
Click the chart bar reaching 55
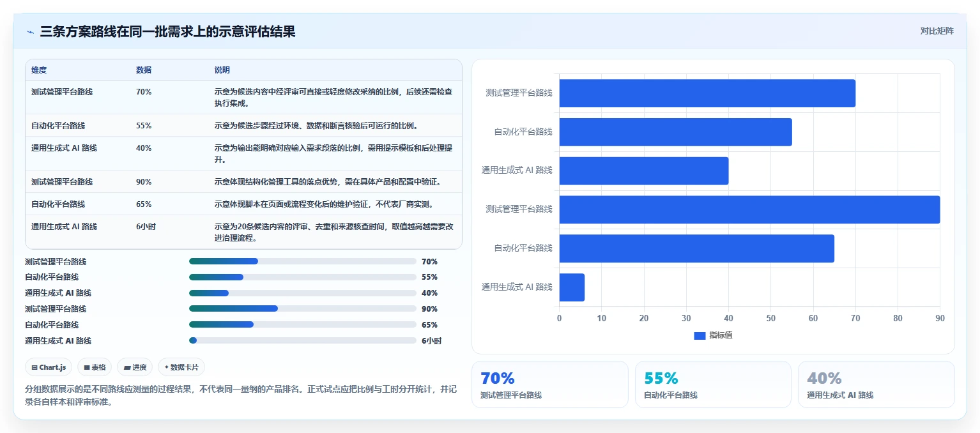676,132
